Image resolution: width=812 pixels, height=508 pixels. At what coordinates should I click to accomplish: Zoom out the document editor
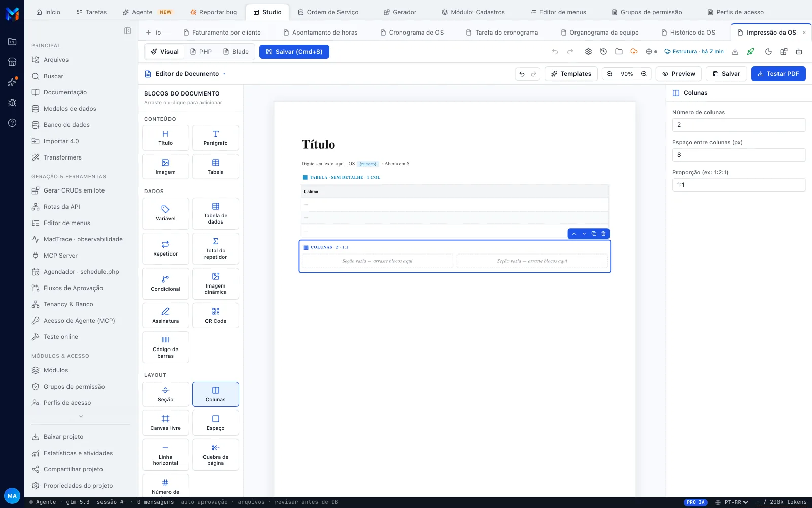click(x=610, y=74)
